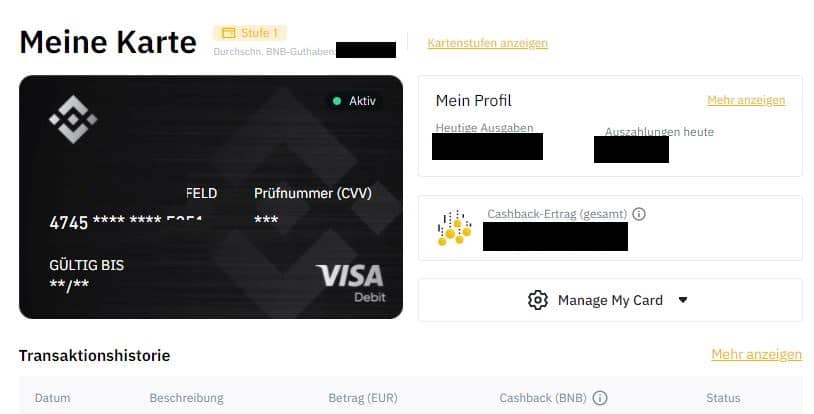Click Mehr anzeigen beside Transaktionshistorie
Screen dimensions: 814x414
[x=756, y=355]
